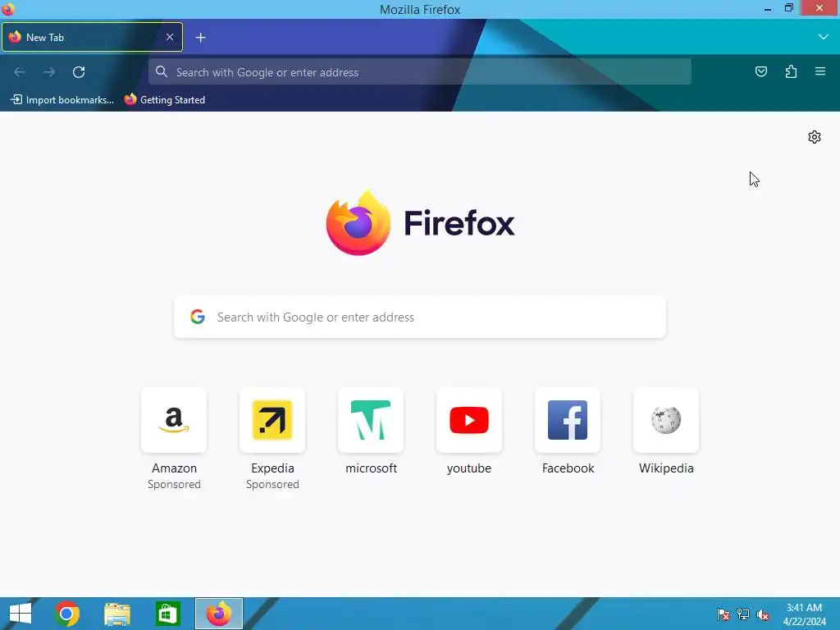840x630 pixels.
Task: Open the Windows Store taskbar icon
Action: (x=167, y=614)
